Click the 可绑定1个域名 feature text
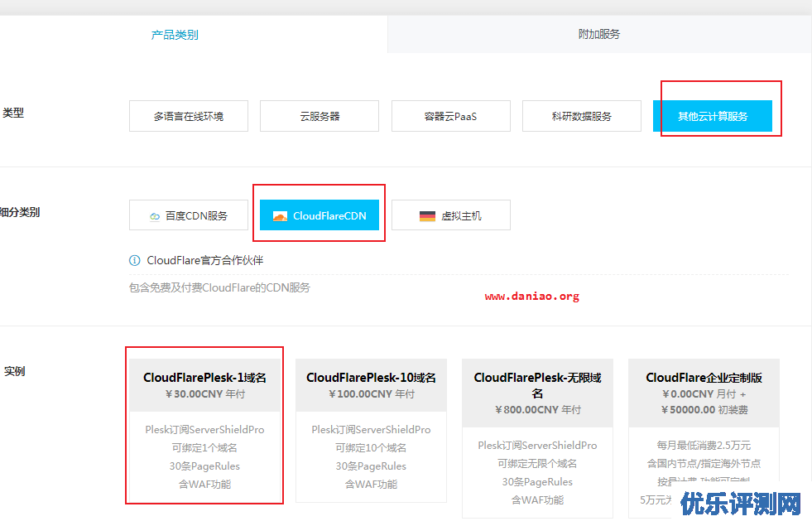The image size is (812, 526). [x=204, y=448]
